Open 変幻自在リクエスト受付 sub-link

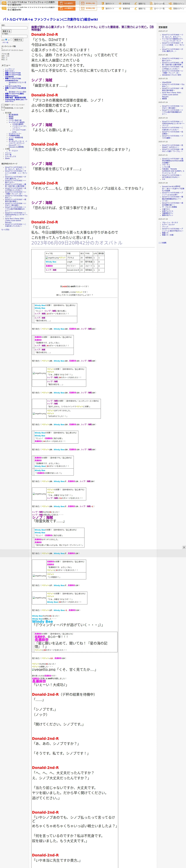[x=17, y=92]
